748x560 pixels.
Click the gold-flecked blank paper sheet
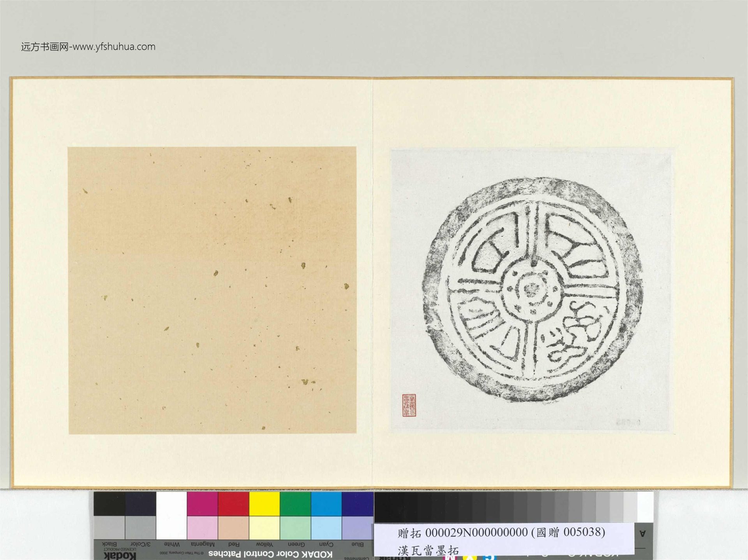coord(212,290)
